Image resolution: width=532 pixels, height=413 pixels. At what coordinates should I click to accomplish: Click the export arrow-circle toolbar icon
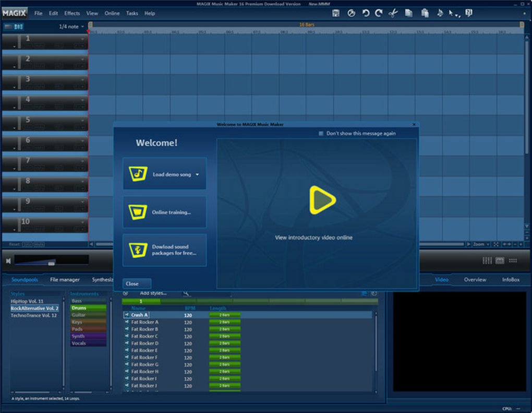351,13
